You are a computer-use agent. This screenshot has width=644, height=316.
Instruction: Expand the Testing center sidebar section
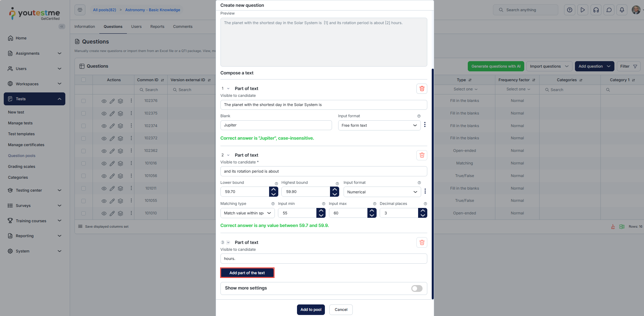34,190
